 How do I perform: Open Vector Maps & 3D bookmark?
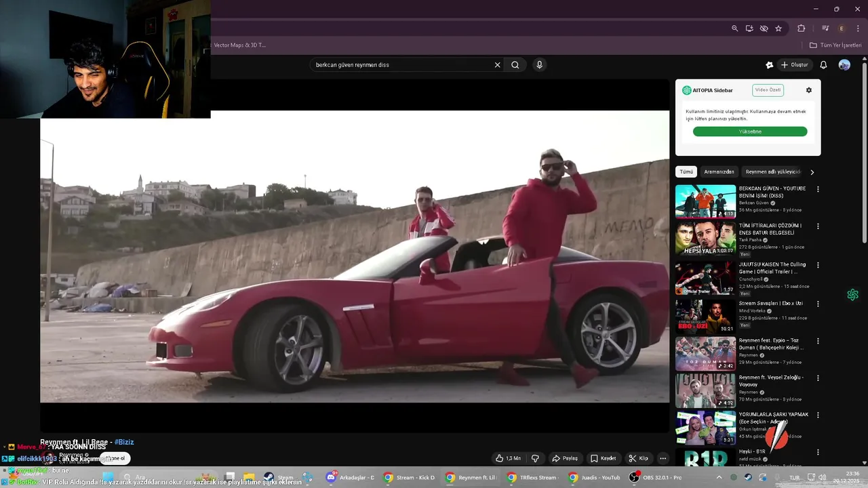239,45
